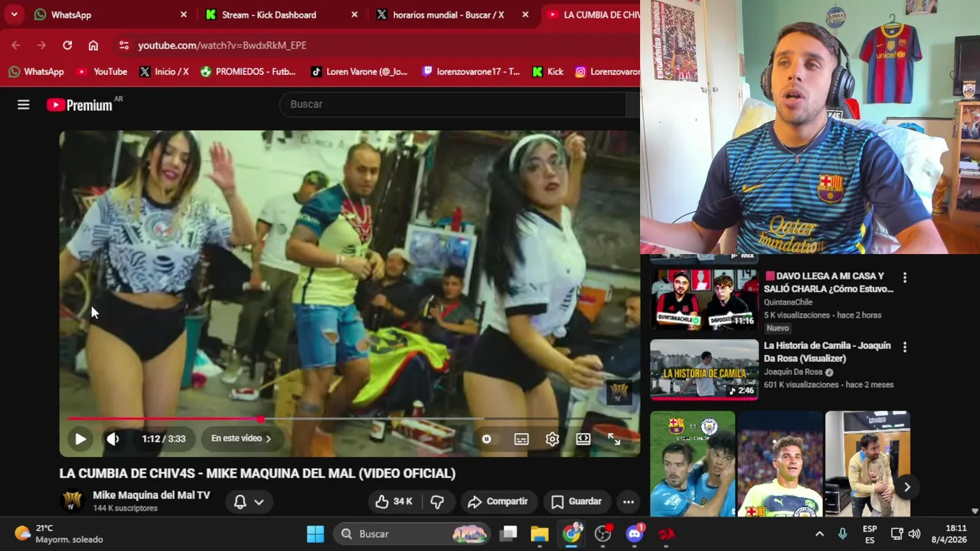Open QuintanaChile channel link
This screenshot has width=980, height=551.
(x=788, y=302)
